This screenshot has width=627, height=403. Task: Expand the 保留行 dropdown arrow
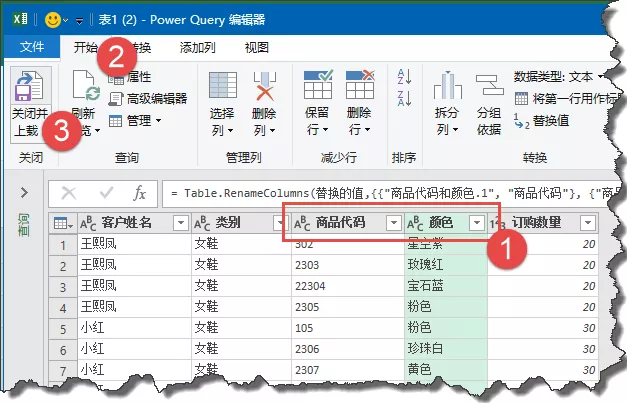[x=325, y=130]
